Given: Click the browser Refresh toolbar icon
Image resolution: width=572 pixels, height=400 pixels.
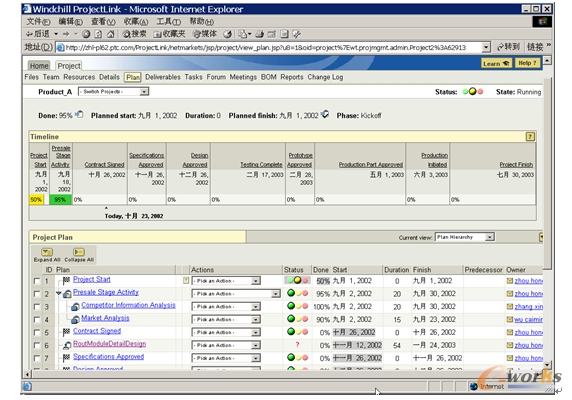Looking at the screenshot, I should point(98,34).
